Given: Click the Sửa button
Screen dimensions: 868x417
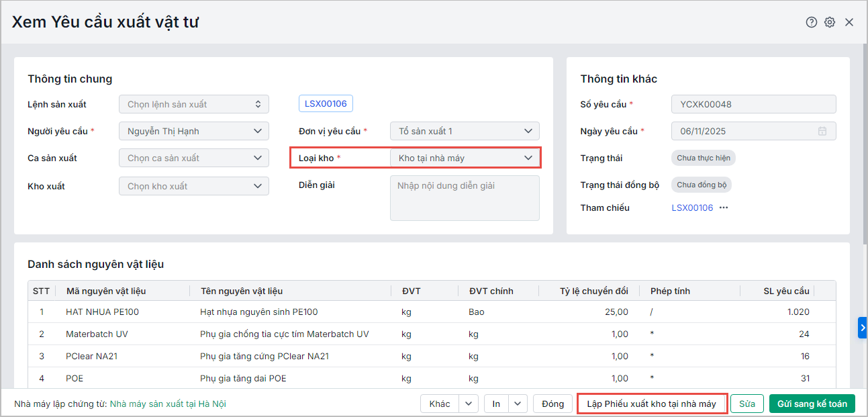Looking at the screenshot, I should [x=747, y=404].
